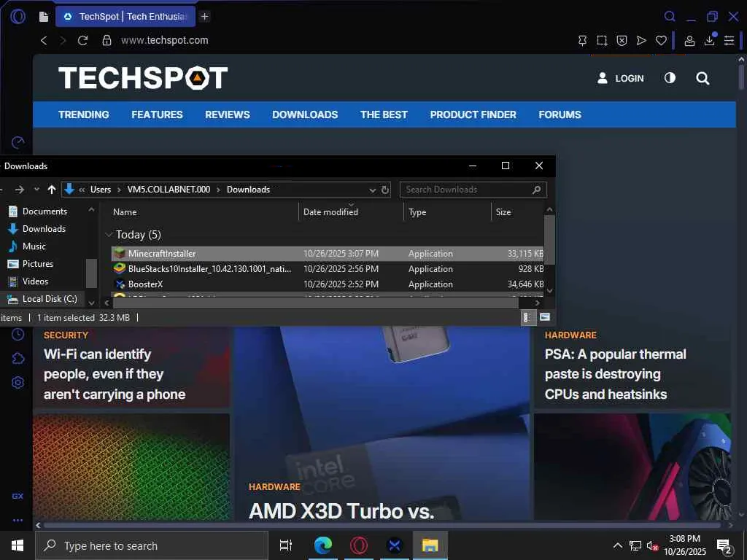Sort files by Date modified column
Image resolution: width=747 pixels, height=560 pixels.
tap(330, 212)
